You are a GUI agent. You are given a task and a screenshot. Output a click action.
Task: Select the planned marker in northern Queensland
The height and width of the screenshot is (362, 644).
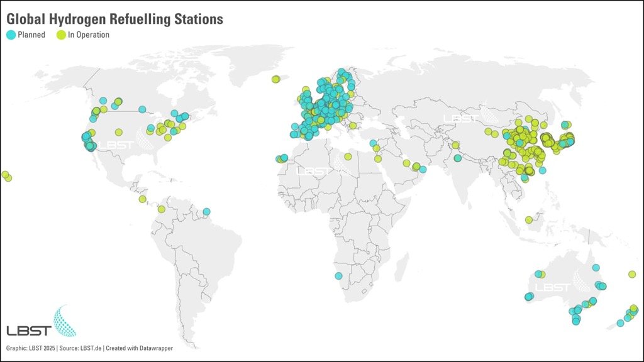596,268
